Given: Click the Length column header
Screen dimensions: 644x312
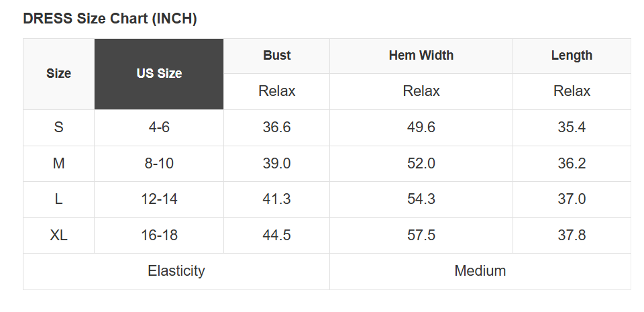Looking at the screenshot, I should pos(572,56).
